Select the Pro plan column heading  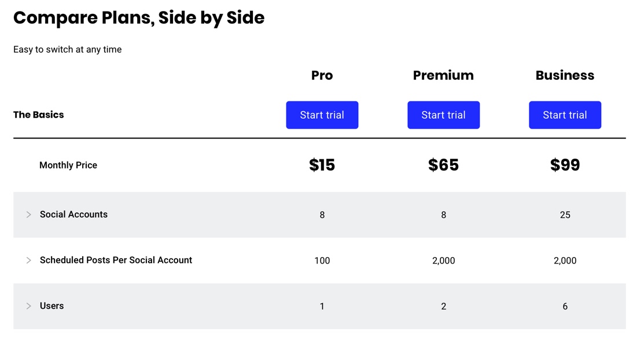click(x=322, y=75)
